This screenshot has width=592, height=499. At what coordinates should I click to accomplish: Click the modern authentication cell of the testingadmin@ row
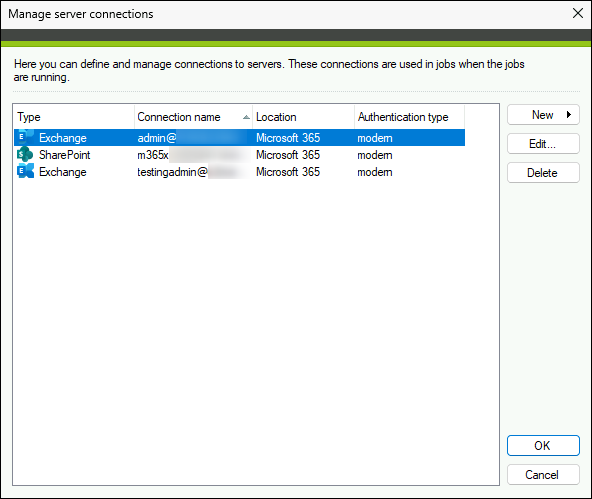click(375, 172)
